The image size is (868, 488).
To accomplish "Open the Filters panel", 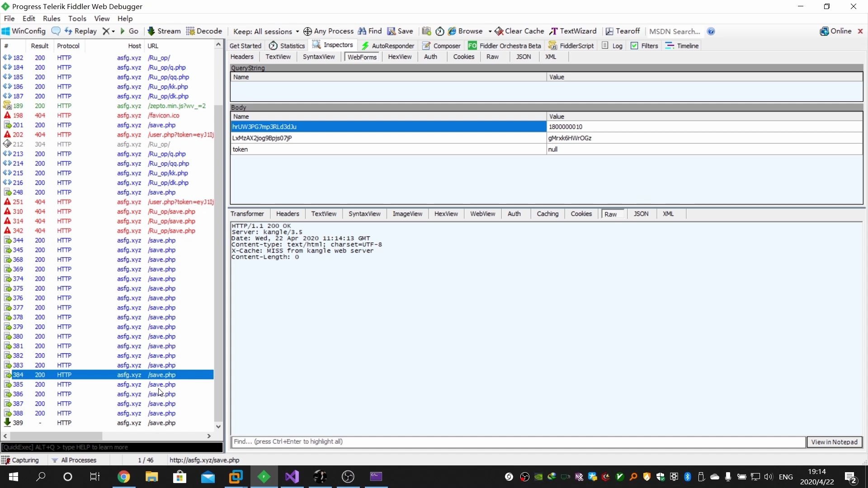I will click(649, 45).
